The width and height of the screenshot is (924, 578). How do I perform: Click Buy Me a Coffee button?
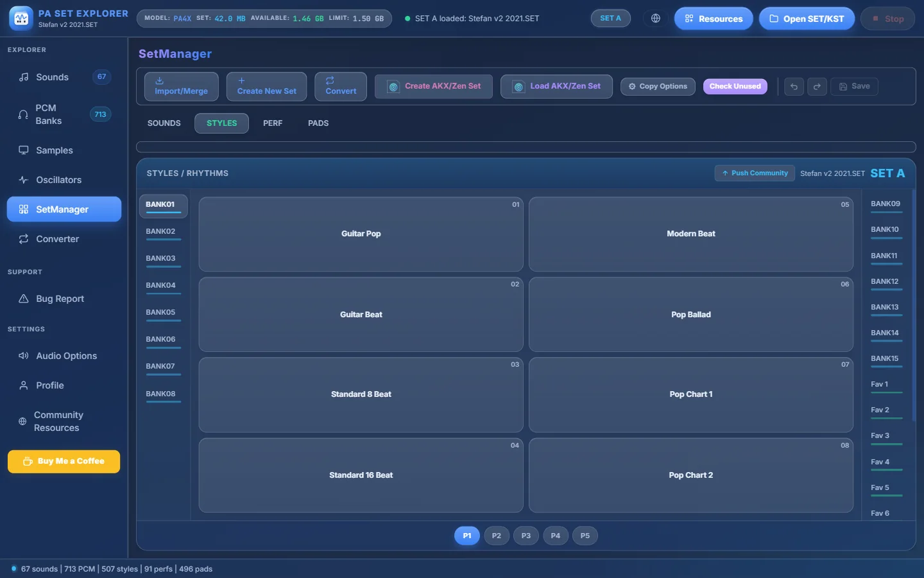pyautogui.click(x=64, y=461)
